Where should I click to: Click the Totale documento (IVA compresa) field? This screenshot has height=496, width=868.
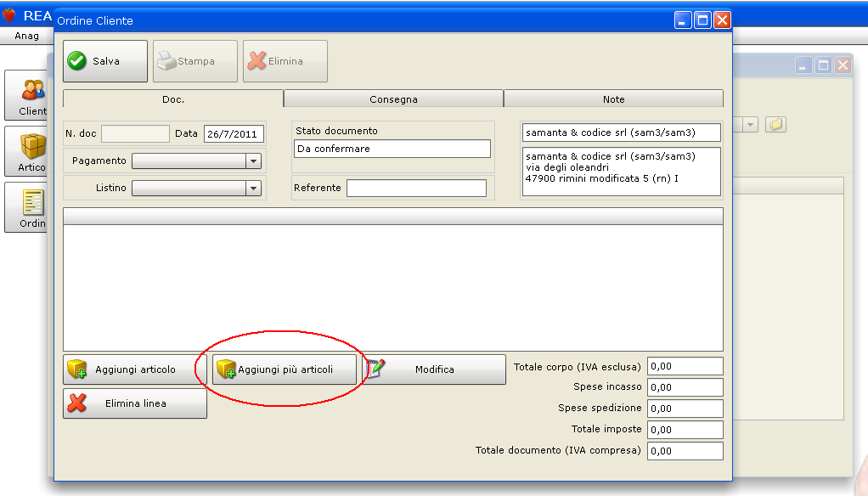tap(685, 451)
